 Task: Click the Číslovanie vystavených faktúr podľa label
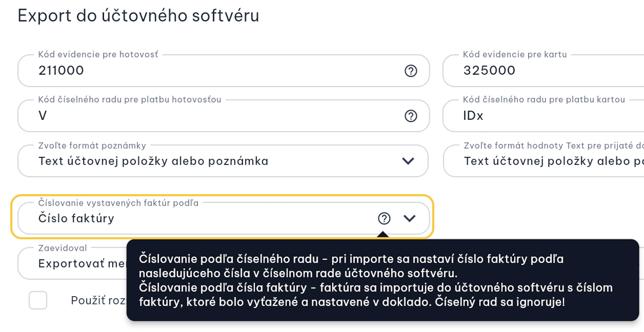click(x=118, y=203)
